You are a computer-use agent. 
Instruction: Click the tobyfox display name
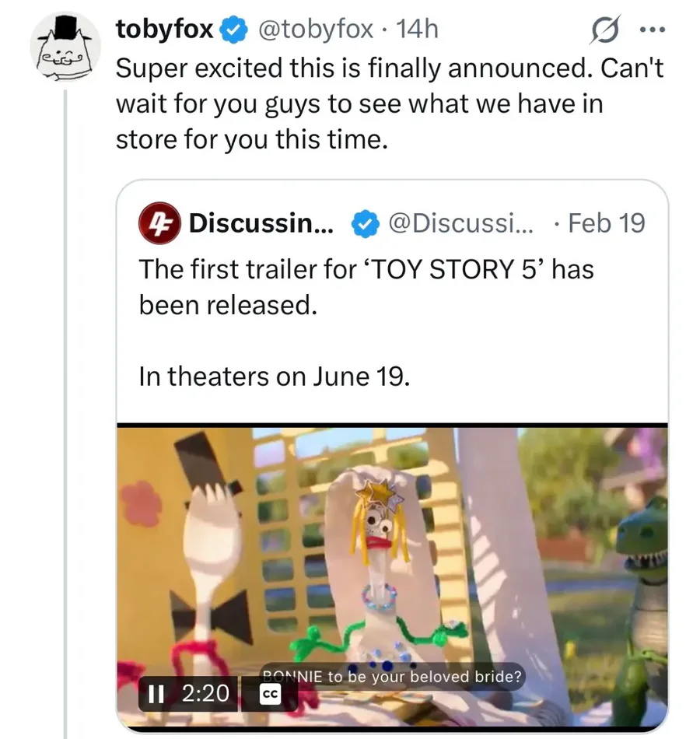[x=165, y=30]
